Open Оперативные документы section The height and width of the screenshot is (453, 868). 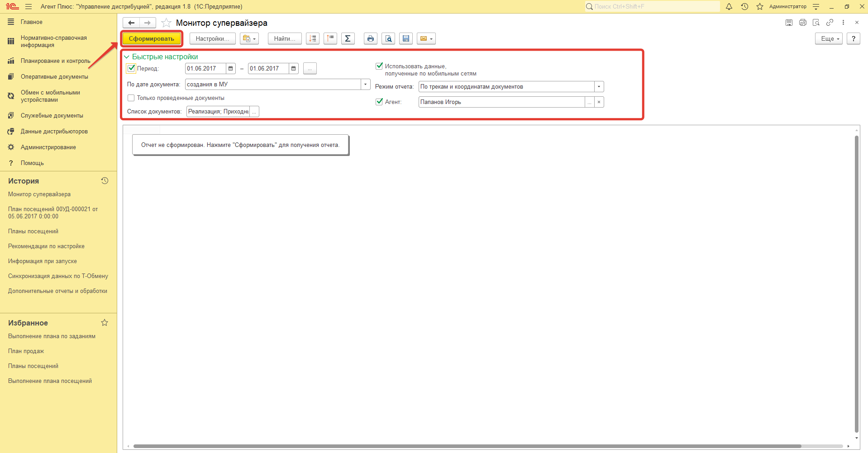[x=54, y=76]
